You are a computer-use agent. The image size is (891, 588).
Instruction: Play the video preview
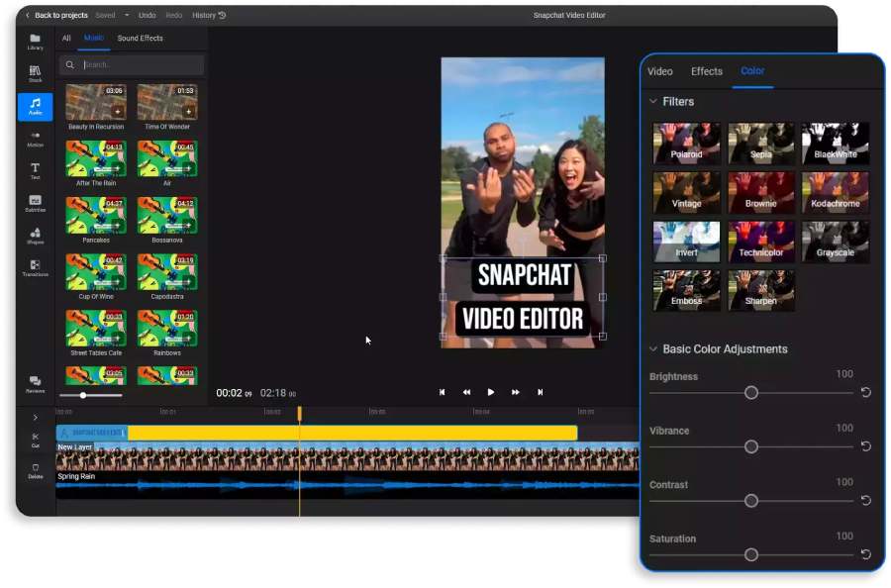point(491,392)
